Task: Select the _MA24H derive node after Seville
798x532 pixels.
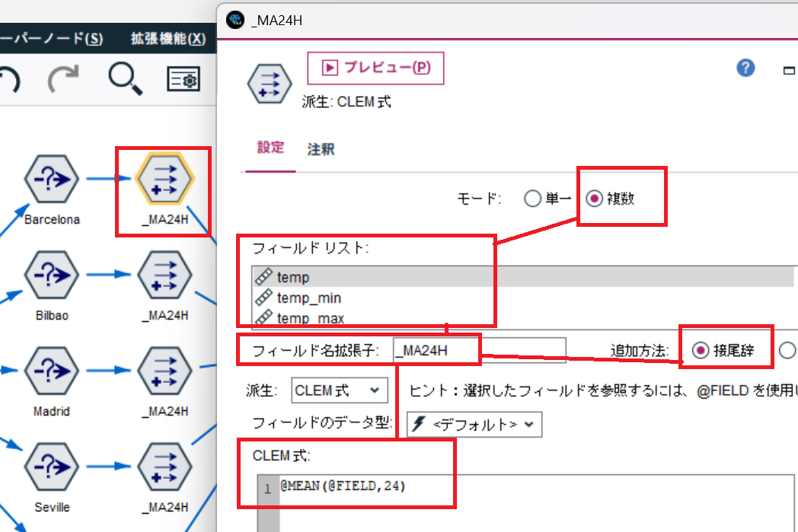Action: tap(164, 467)
